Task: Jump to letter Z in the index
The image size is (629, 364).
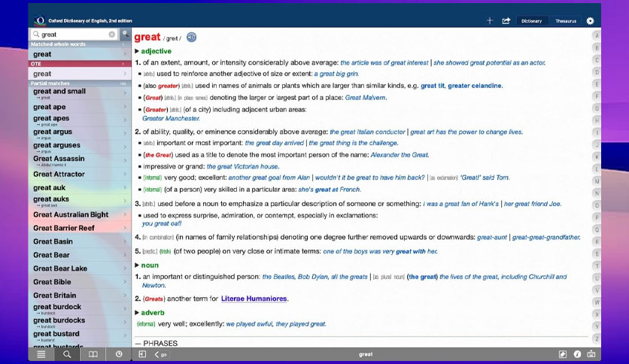Action: point(597,338)
